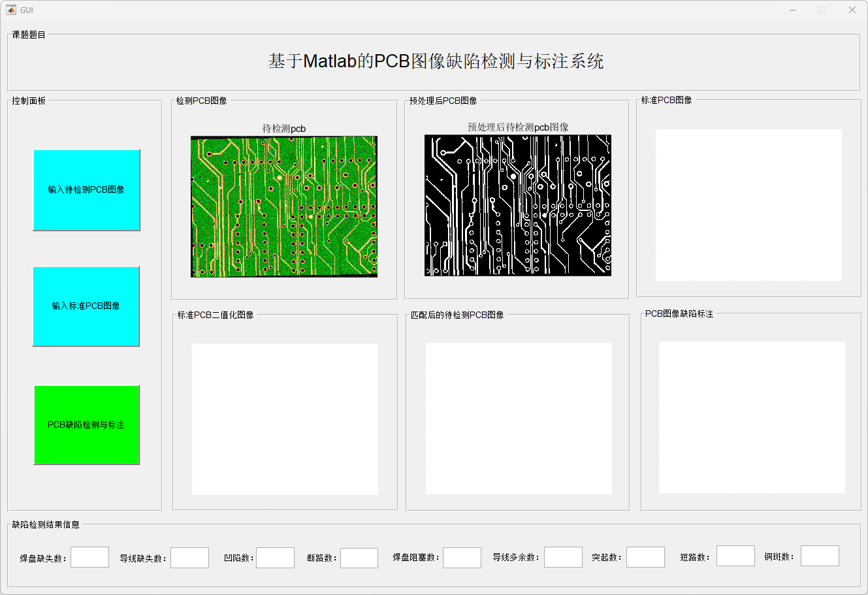Click the 控制面板 panel label
868x595 pixels.
click(x=29, y=101)
